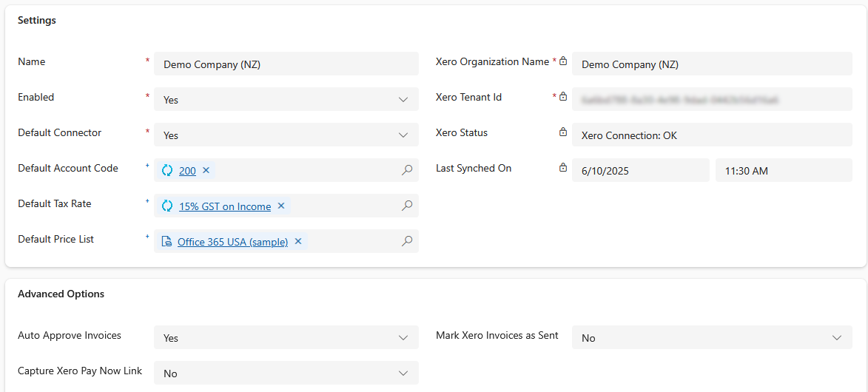
Task: Click the lock icon beside Last Synched On
Action: tap(563, 169)
